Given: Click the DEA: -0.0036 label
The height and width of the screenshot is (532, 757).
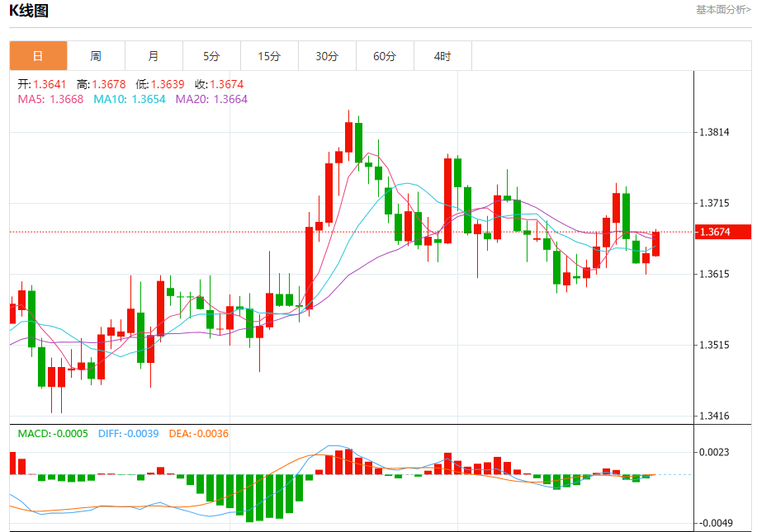Looking at the screenshot, I should click(199, 434).
